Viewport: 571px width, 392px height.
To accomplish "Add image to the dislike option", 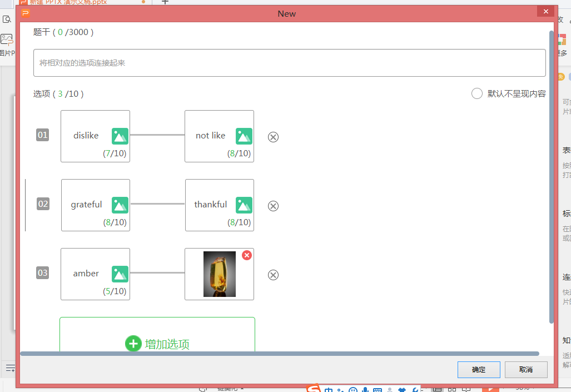I will coord(120,136).
